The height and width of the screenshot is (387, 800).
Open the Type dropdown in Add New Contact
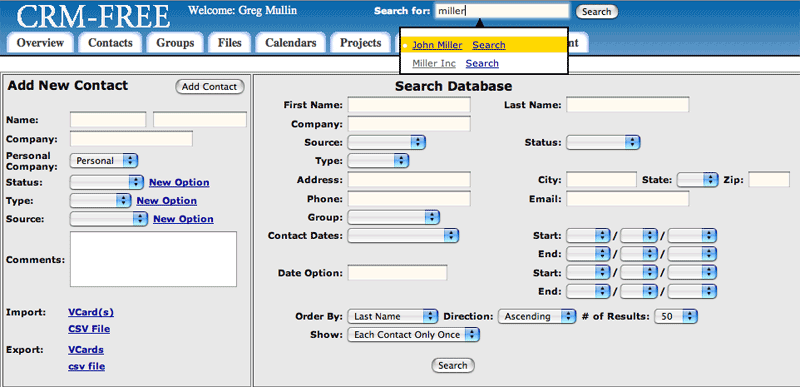click(101, 201)
